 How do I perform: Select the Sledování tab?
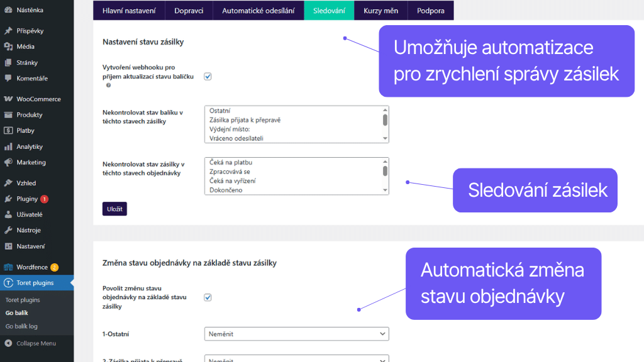[329, 10]
